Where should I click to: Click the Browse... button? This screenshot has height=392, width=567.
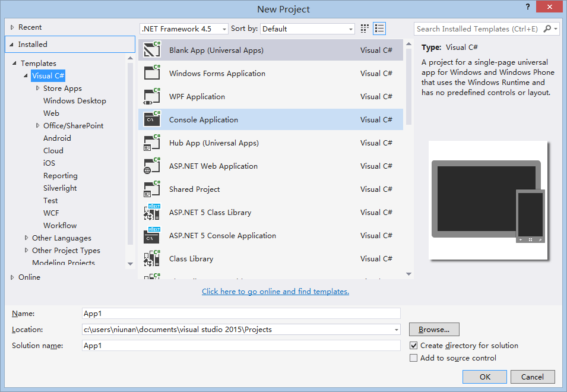[x=434, y=330]
